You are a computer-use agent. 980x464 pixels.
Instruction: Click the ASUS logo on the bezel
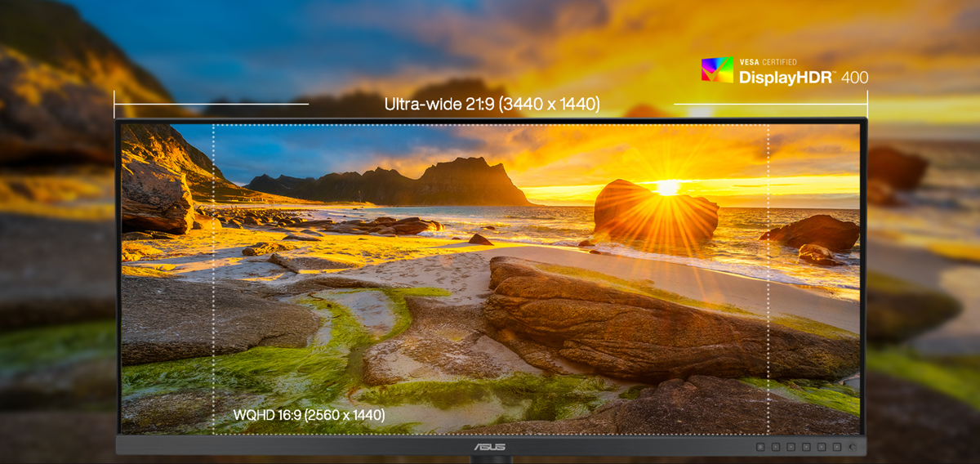coord(491,446)
